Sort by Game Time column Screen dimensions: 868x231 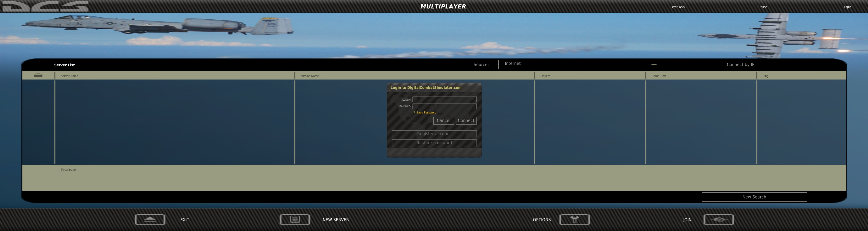click(x=659, y=76)
